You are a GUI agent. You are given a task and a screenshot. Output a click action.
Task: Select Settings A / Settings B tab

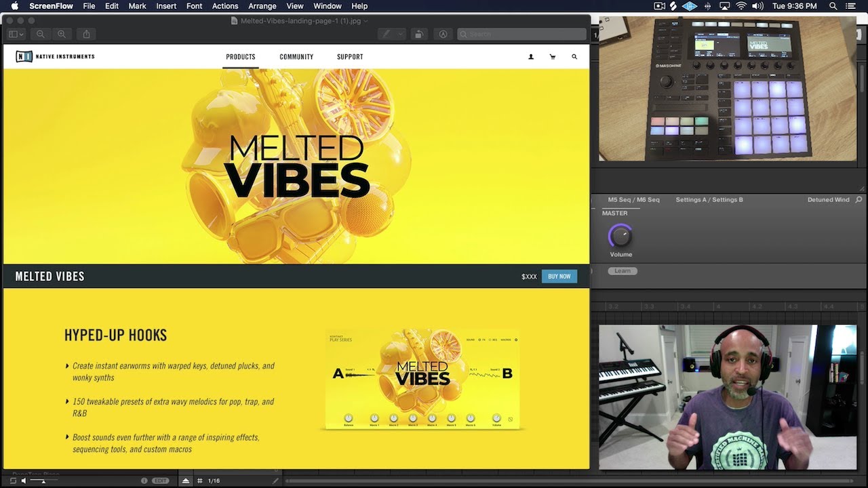pos(709,200)
